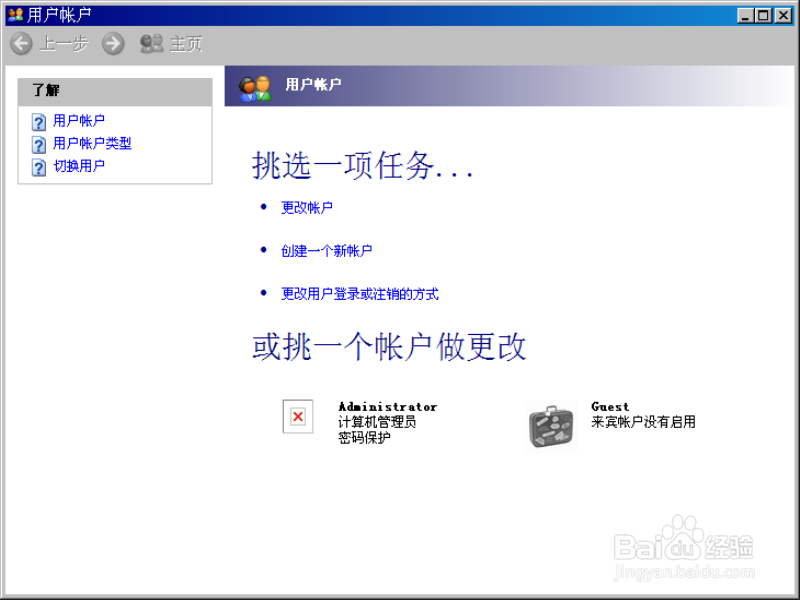
Task: Open the 切换用户 sidebar link
Action: pos(77,166)
